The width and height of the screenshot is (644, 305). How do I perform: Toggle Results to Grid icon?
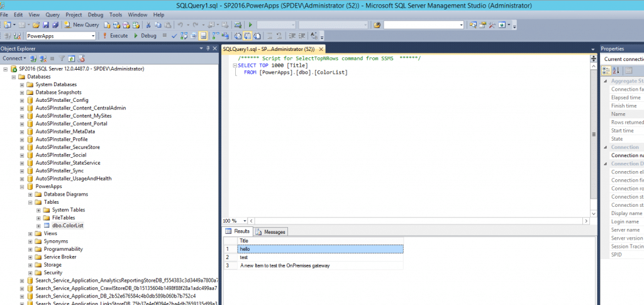[248, 36]
